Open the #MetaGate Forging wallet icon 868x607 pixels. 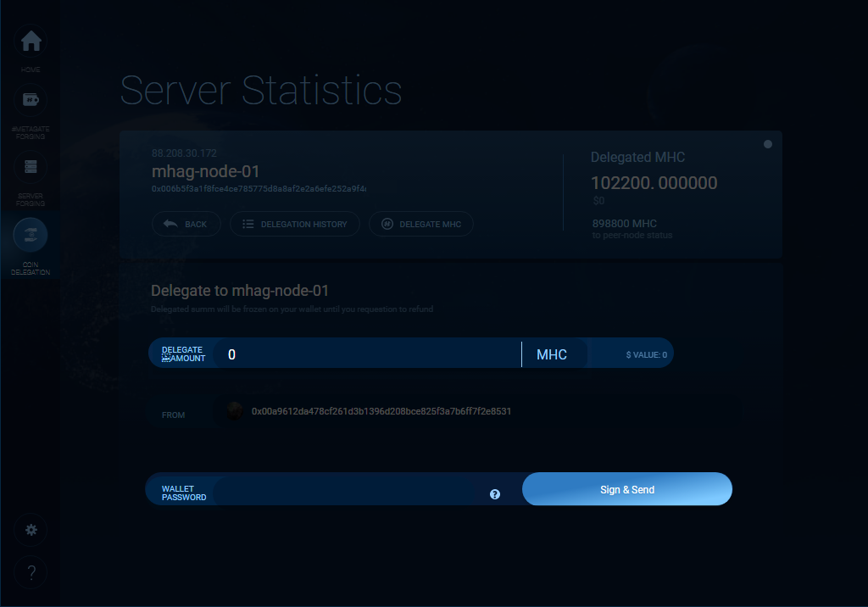(31, 100)
